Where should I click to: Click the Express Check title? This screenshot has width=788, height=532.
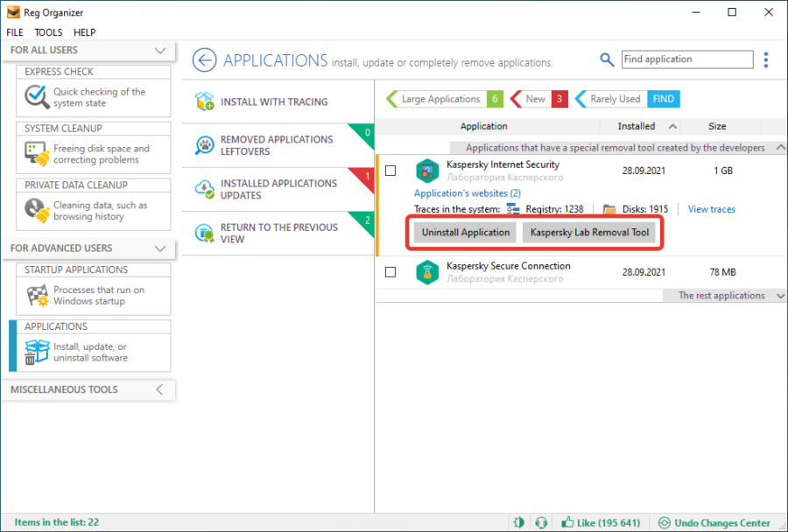[59, 72]
